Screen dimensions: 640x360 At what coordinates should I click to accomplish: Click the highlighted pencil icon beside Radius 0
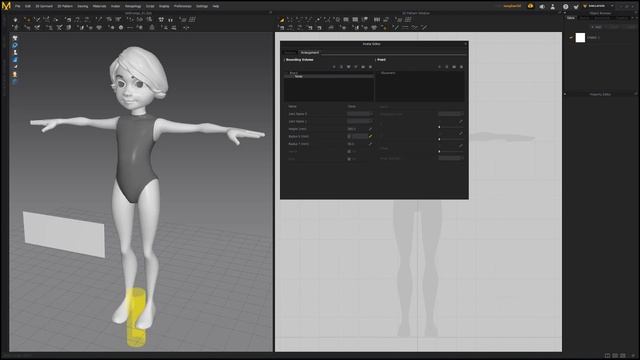pos(370,136)
